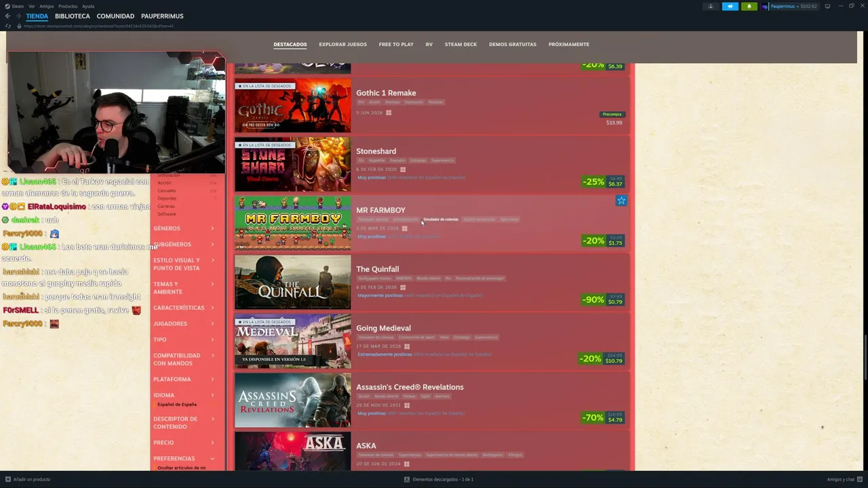The width and height of the screenshot is (868, 488).
Task: Reload the store page with the refresh icon
Action: click(8, 26)
